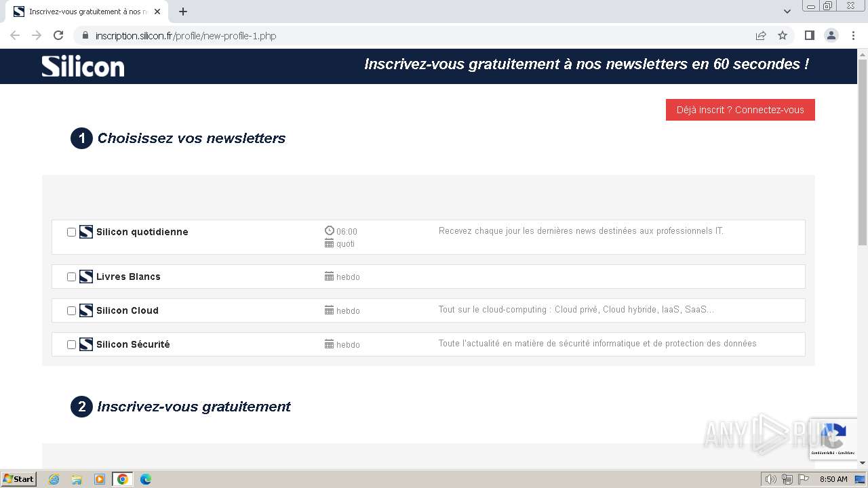
Task: Click the Action Center flag tray icon
Action: pyautogui.click(x=804, y=479)
